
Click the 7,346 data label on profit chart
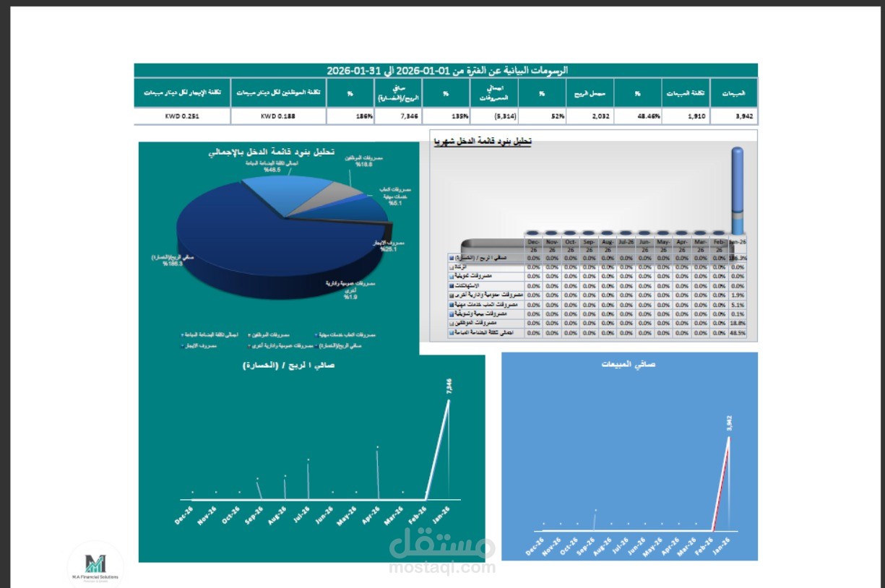tap(449, 386)
